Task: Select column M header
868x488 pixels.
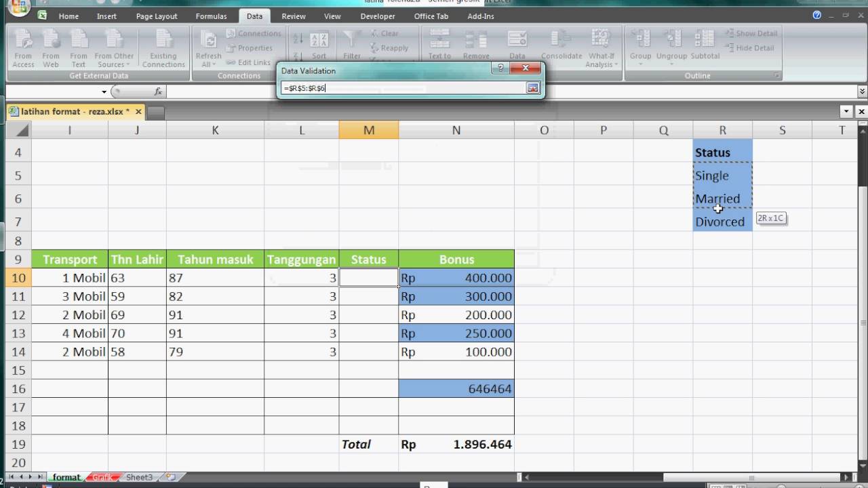Action: [x=369, y=130]
